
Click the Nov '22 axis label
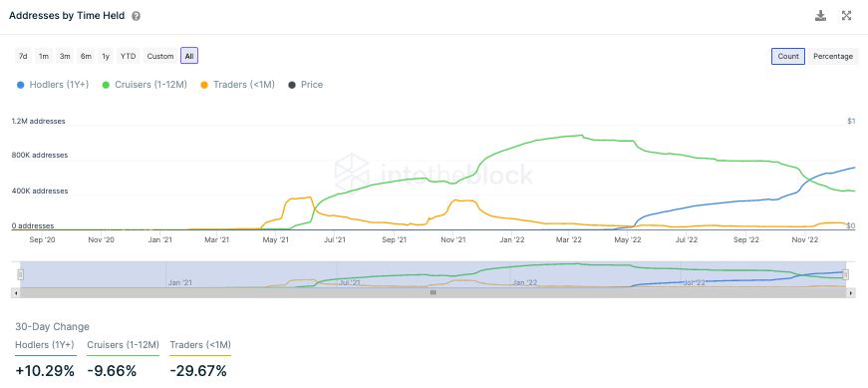point(805,240)
